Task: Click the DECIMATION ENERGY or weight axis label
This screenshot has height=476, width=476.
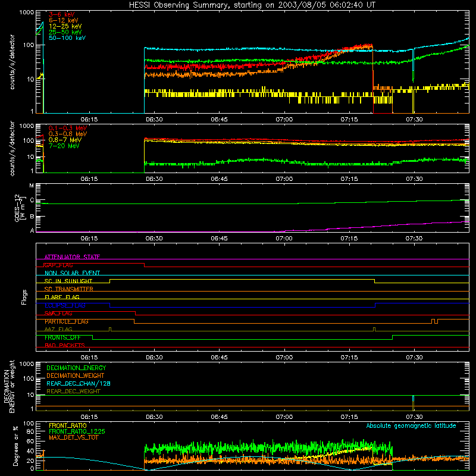Action: [x=9, y=386]
